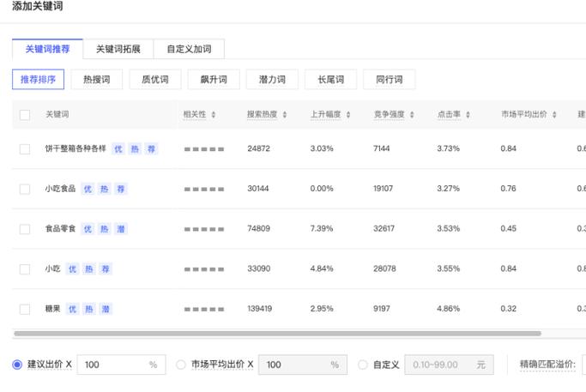Sort by 竞争强度 column sort icon
Image resolution: width=586 pixels, height=392 pixels.
(x=412, y=115)
